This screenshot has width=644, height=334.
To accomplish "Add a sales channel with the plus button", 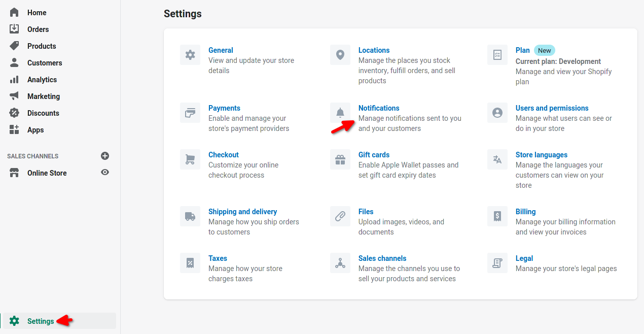I will tap(104, 156).
